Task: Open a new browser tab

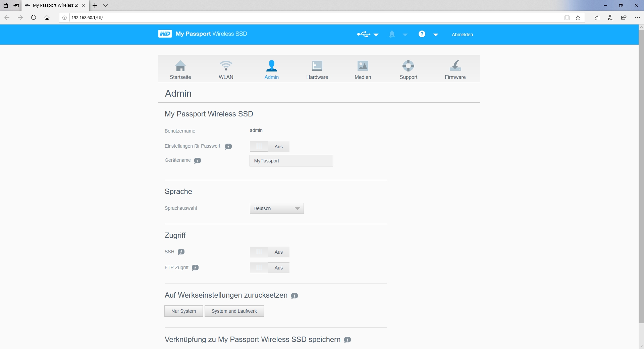Action: 95,5
